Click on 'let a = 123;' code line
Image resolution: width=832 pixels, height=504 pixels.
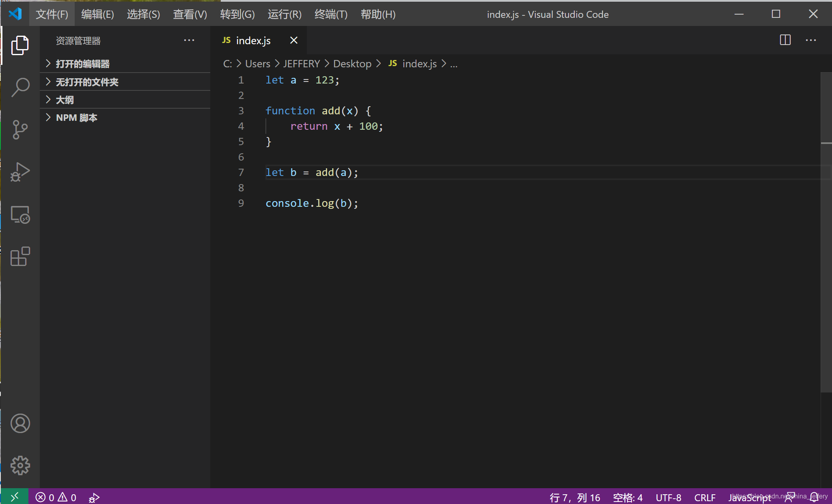(302, 80)
